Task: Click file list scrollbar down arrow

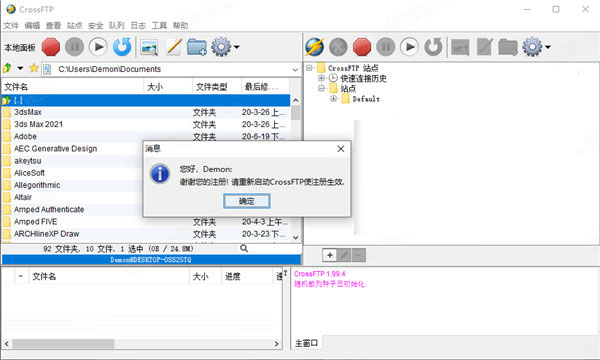Action: (295, 238)
